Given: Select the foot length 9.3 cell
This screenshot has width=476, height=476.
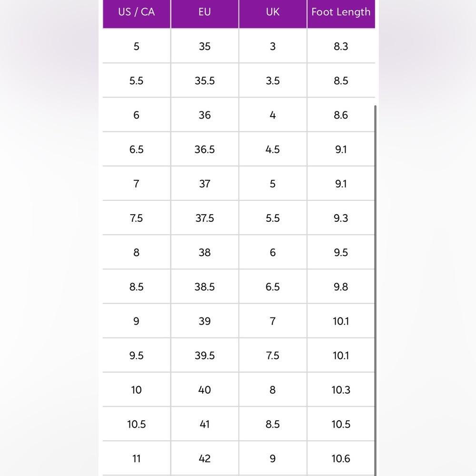Looking at the screenshot, I should pyautogui.click(x=341, y=218).
